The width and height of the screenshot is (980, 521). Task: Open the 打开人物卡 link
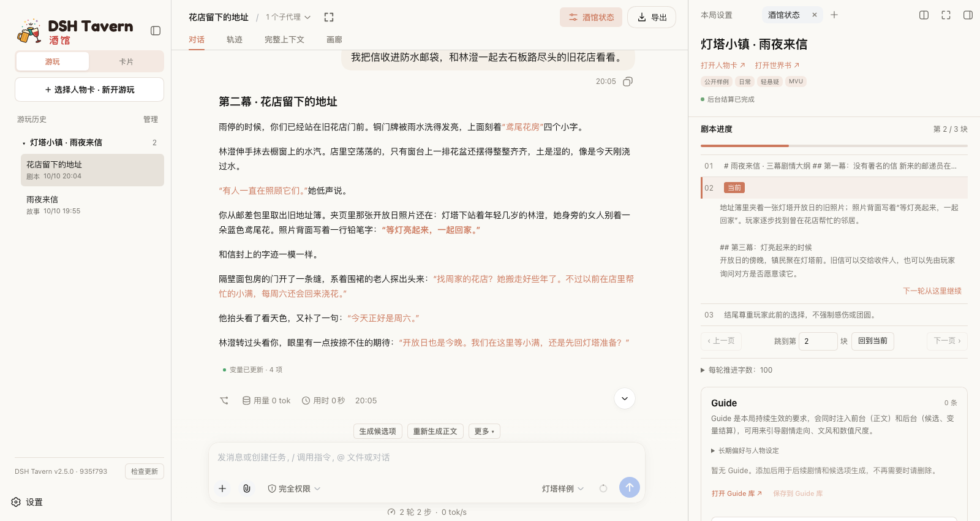[723, 66]
